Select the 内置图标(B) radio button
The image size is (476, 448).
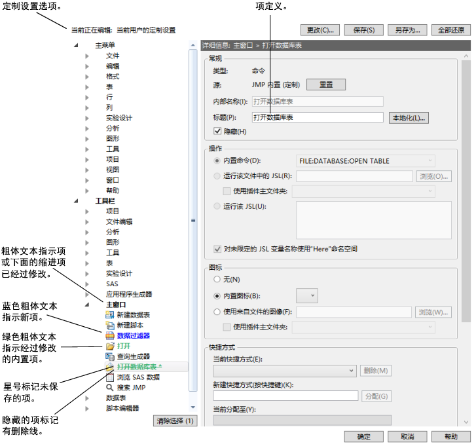(x=217, y=296)
